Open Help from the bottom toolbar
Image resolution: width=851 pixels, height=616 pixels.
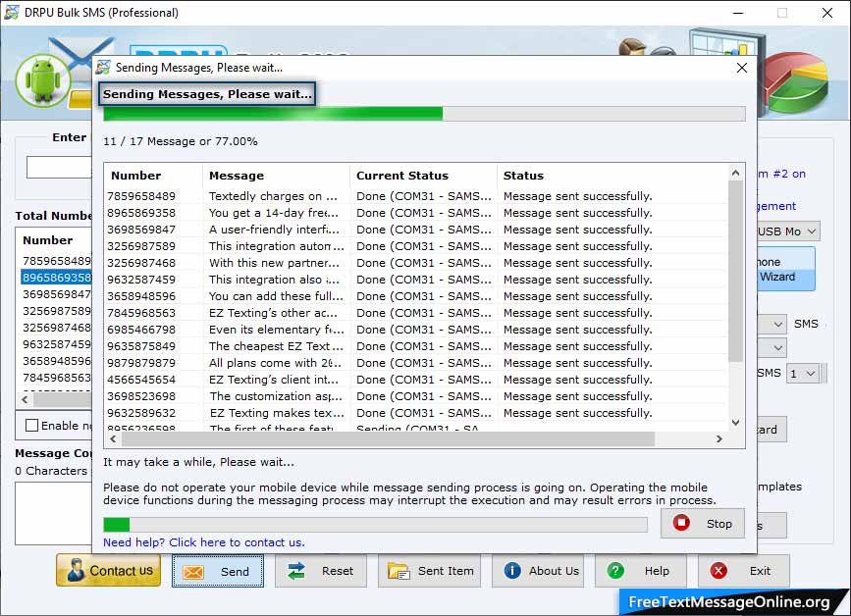pyautogui.click(x=641, y=571)
